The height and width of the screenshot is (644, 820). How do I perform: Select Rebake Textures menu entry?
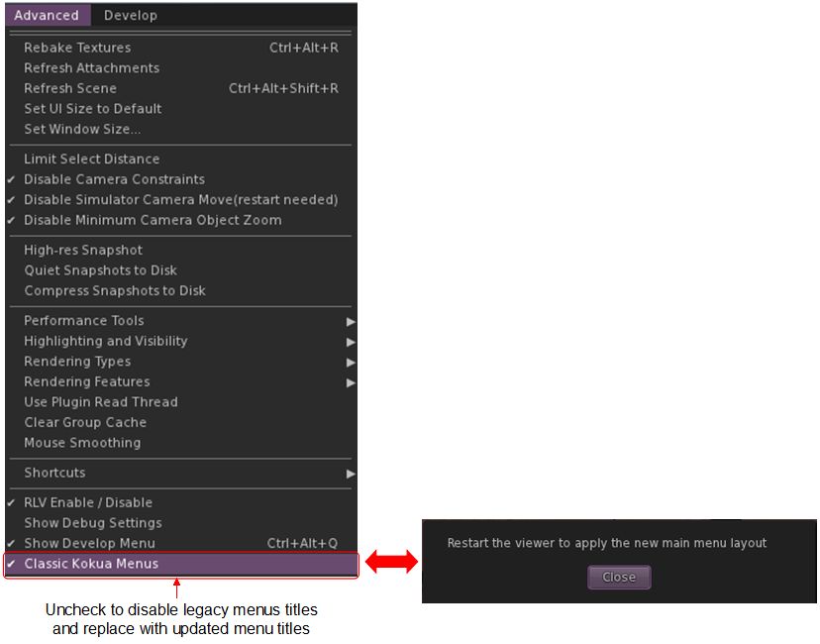[77, 48]
